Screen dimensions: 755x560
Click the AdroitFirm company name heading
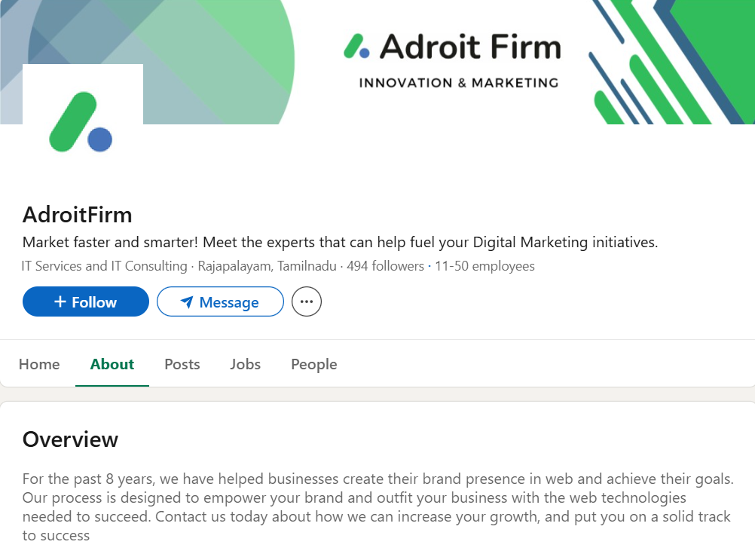[77, 215]
